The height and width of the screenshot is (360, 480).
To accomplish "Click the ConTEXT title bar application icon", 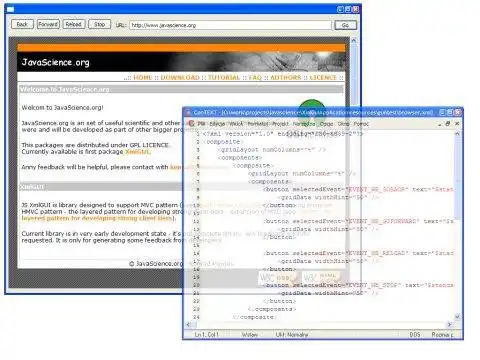I will point(188,112).
